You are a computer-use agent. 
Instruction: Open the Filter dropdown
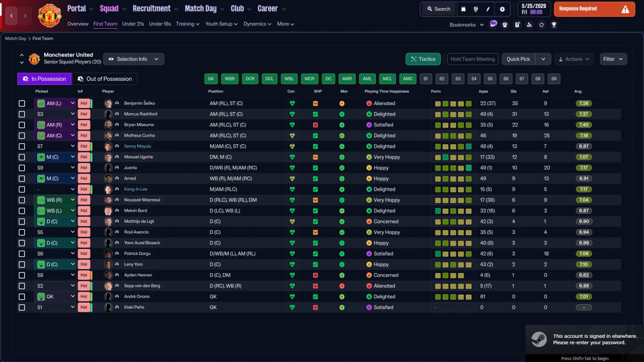613,59
